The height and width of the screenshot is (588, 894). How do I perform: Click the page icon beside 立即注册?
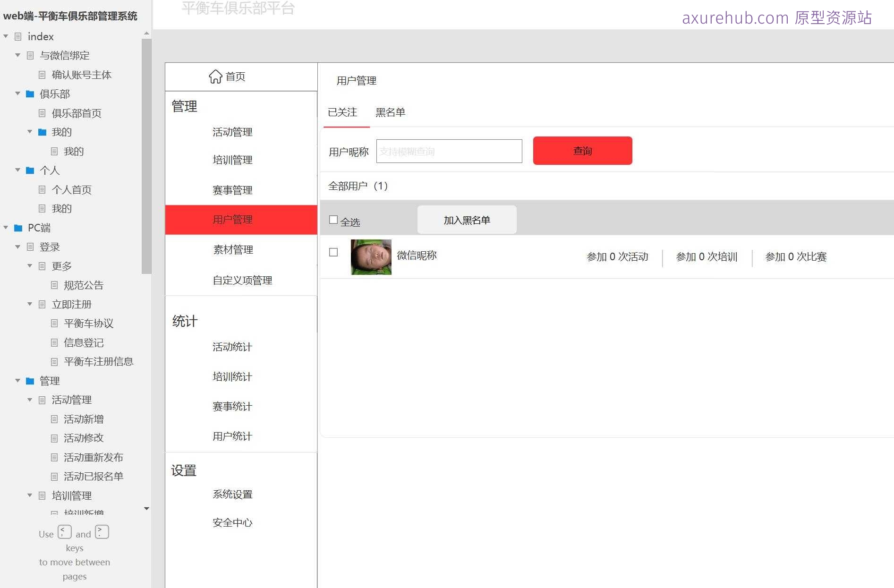42,304
